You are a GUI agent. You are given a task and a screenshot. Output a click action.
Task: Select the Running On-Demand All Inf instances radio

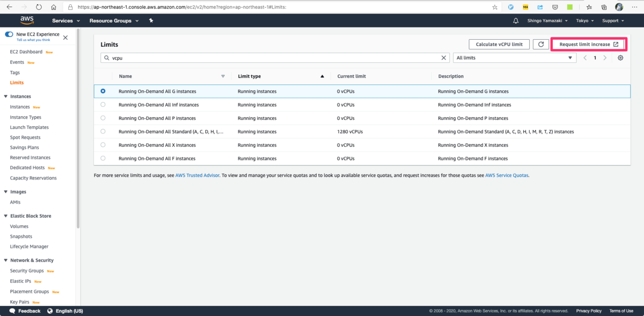click(x=103, y=105)
